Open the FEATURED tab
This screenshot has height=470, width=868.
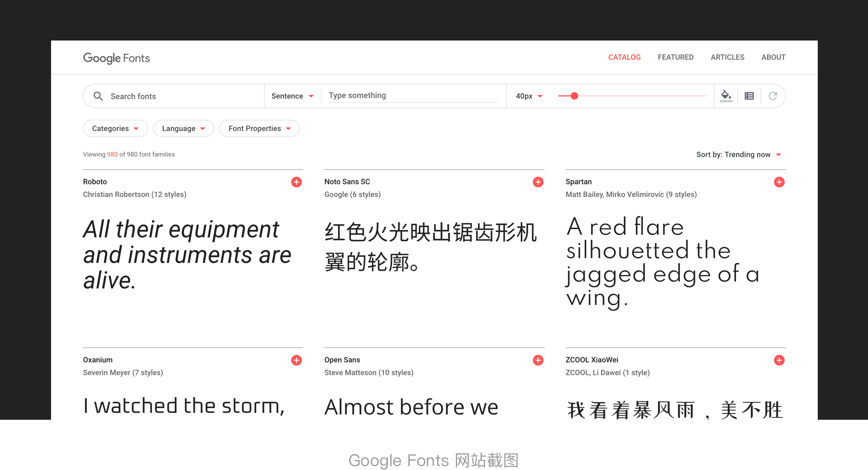[x=676, y=57]
